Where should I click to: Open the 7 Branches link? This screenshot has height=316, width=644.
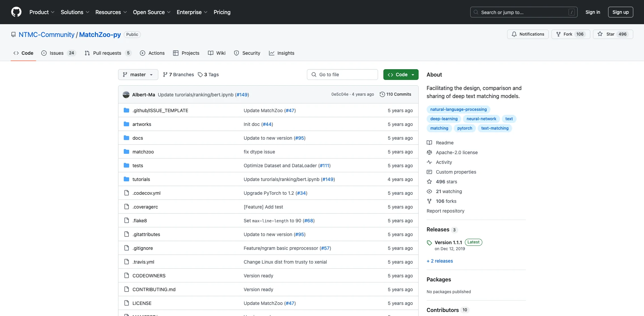click(178, 75)
